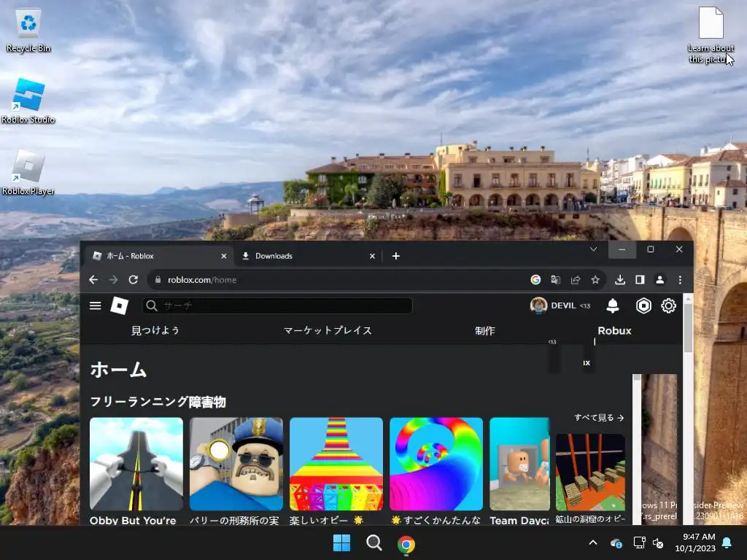Open the Robux navigation item
Image resolution: width=747 pixels, height=560 pixels.
614,330
